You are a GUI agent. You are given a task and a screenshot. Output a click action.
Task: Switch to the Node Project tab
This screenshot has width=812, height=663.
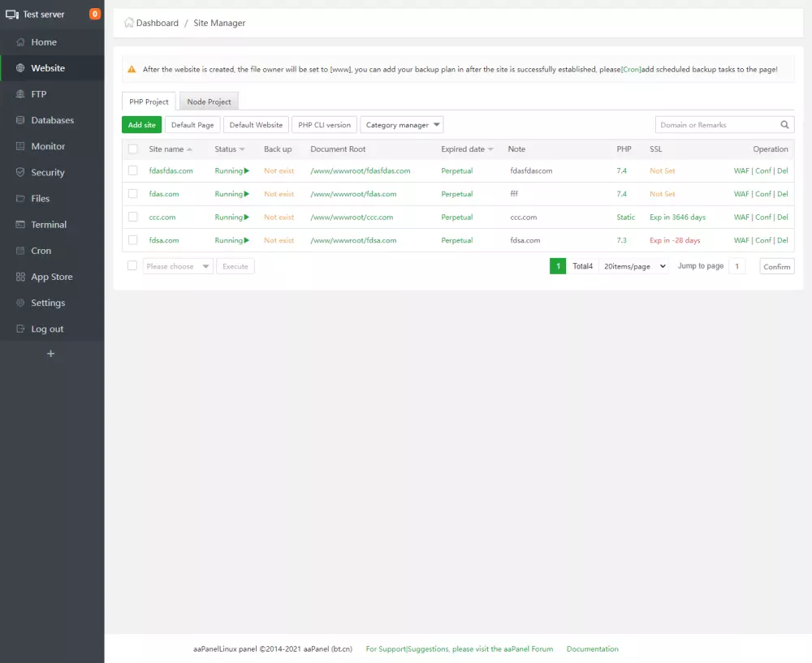click(x=209, y=101)
